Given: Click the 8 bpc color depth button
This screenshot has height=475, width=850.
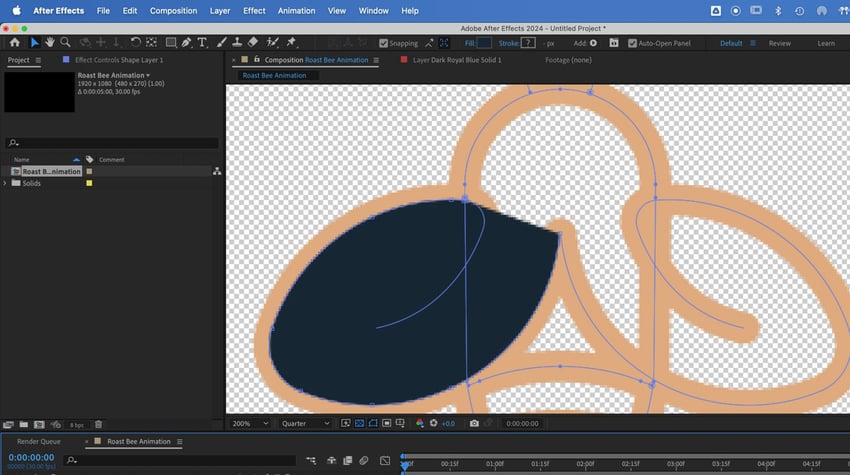Looking at the screenshot, I should pyautogui.click(x=77, y=425).
